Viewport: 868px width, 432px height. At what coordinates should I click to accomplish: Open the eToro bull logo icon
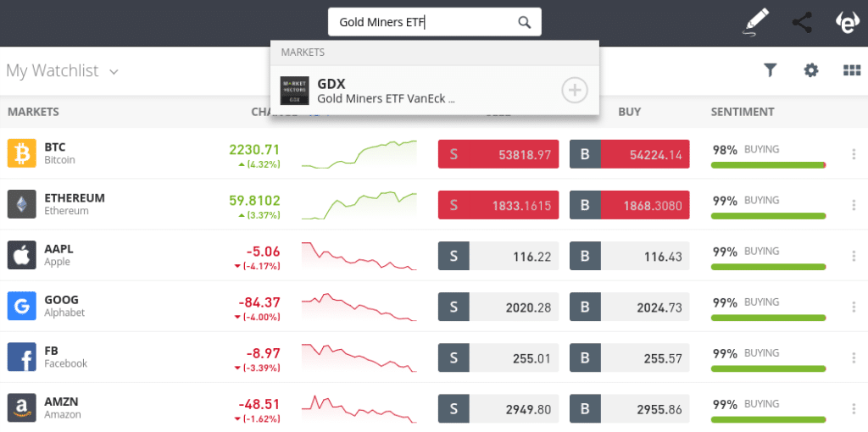click(x=848, y=23)
